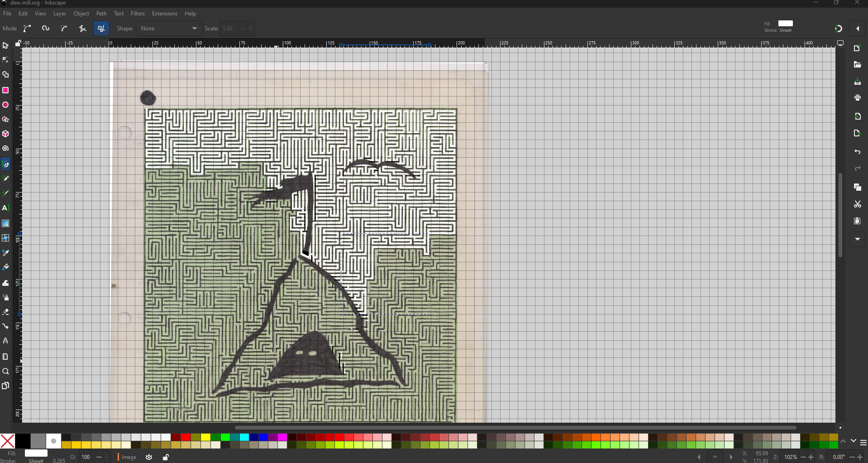Show the previous palette row
Viewport: 868px width, 463px height.
point(843,441)
